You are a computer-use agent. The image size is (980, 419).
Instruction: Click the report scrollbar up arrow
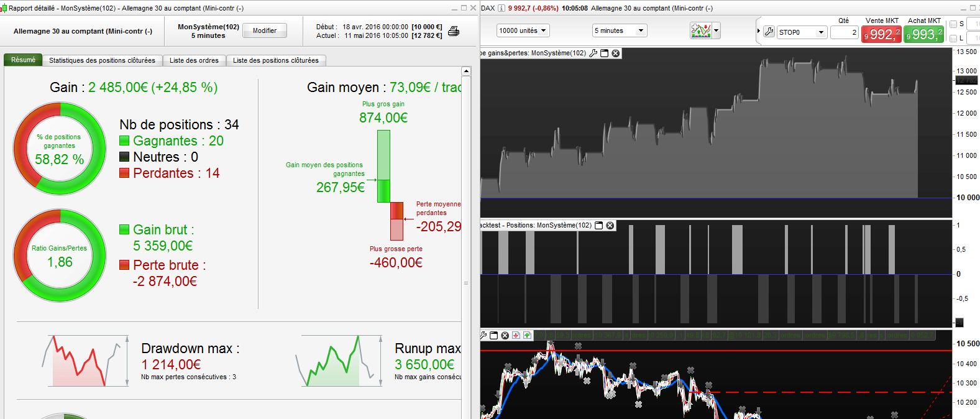coord(466,71)
